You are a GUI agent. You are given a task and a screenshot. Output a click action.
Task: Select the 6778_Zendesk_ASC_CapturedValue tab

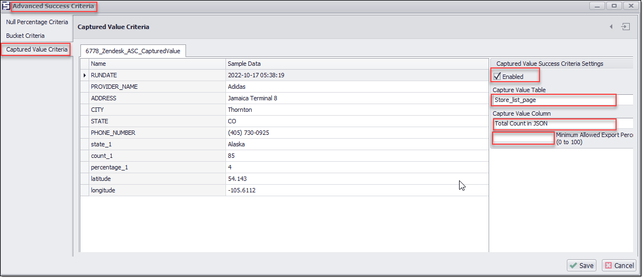(x=133, y=50)
